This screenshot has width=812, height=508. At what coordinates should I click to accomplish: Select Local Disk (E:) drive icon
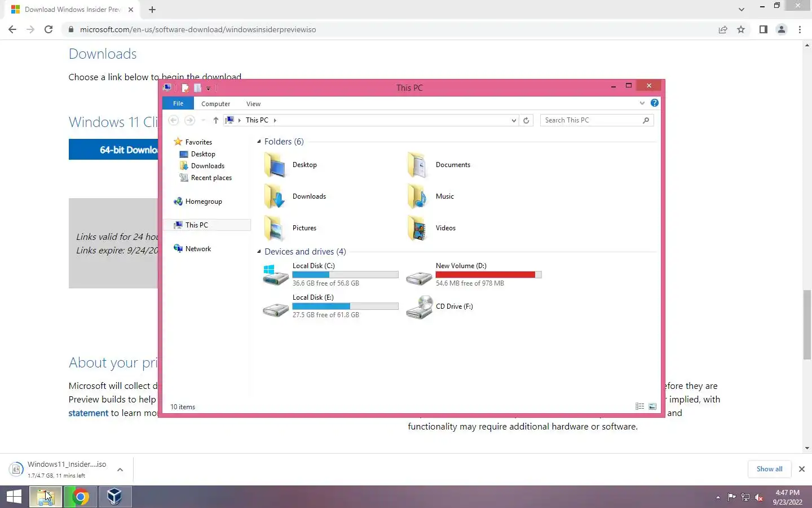pos(275,309)
